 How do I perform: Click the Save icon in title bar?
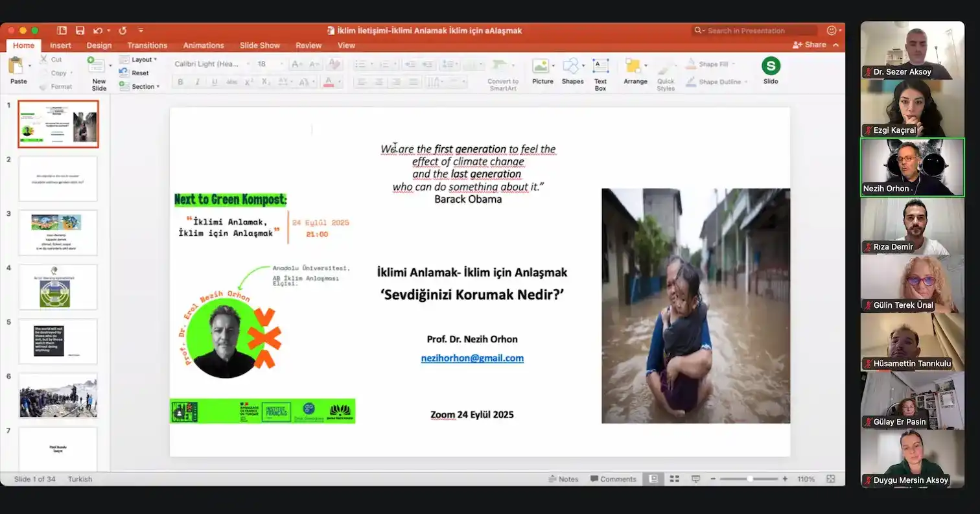click(x=80, y=30)
